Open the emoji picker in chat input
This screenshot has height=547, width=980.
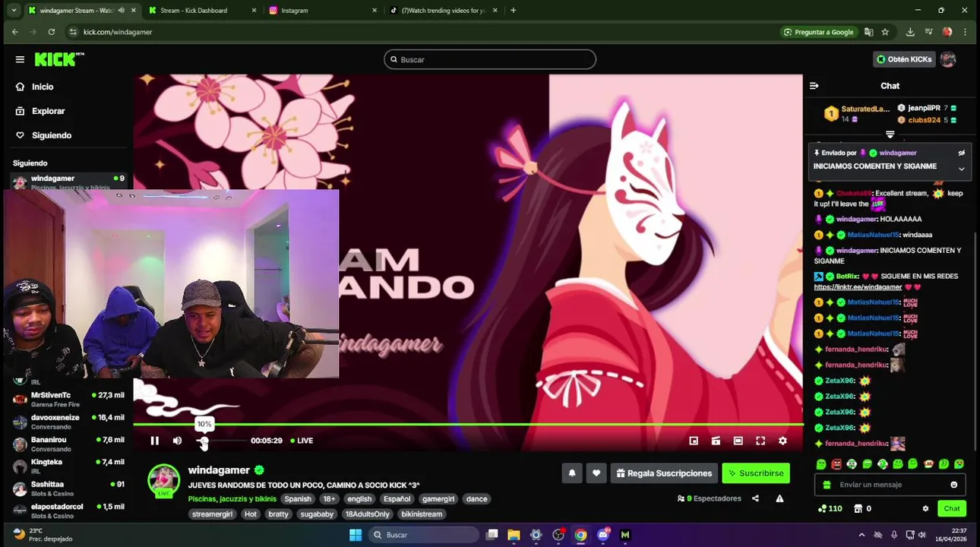pos(953,485)
